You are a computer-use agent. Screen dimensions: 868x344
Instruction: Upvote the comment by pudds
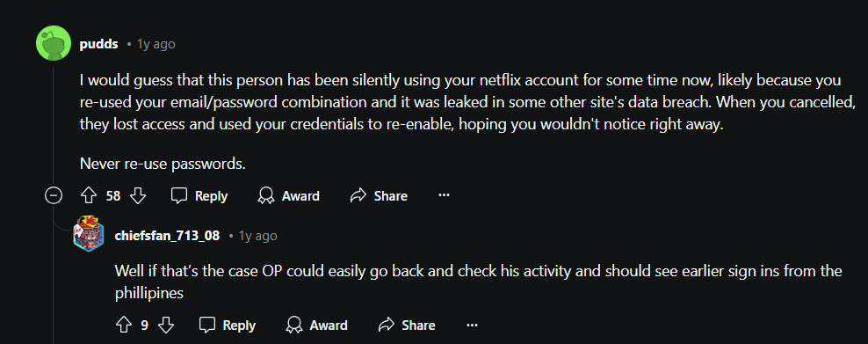click(89, 195)
